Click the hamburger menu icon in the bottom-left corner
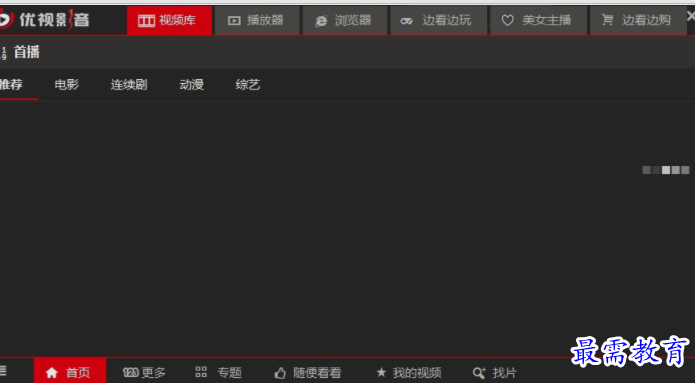695x383 pixels. point(3,371)
